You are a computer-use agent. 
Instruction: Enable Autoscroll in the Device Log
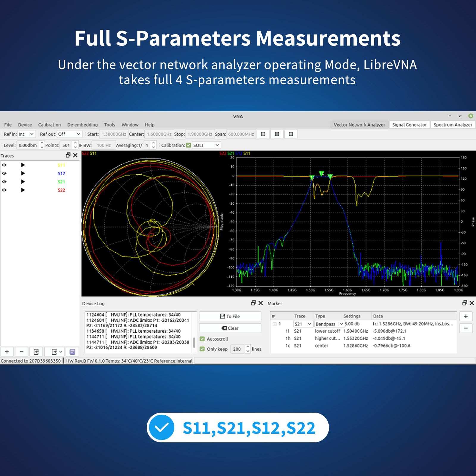202,339
